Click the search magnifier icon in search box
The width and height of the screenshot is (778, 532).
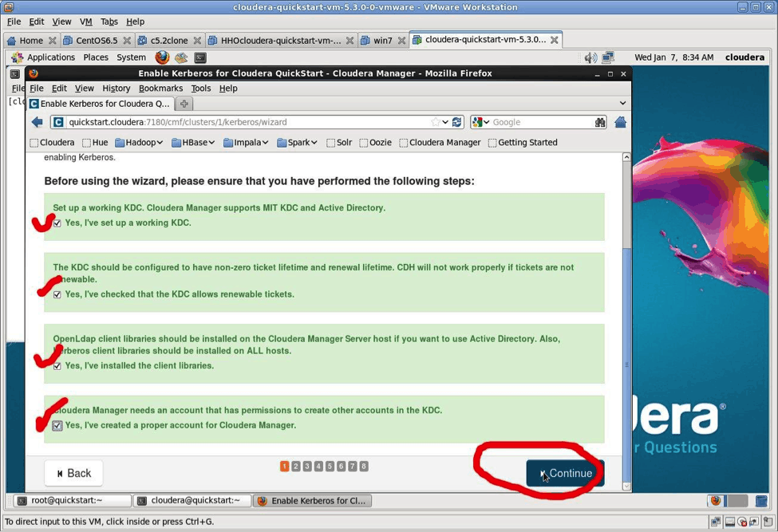point(599,122)
